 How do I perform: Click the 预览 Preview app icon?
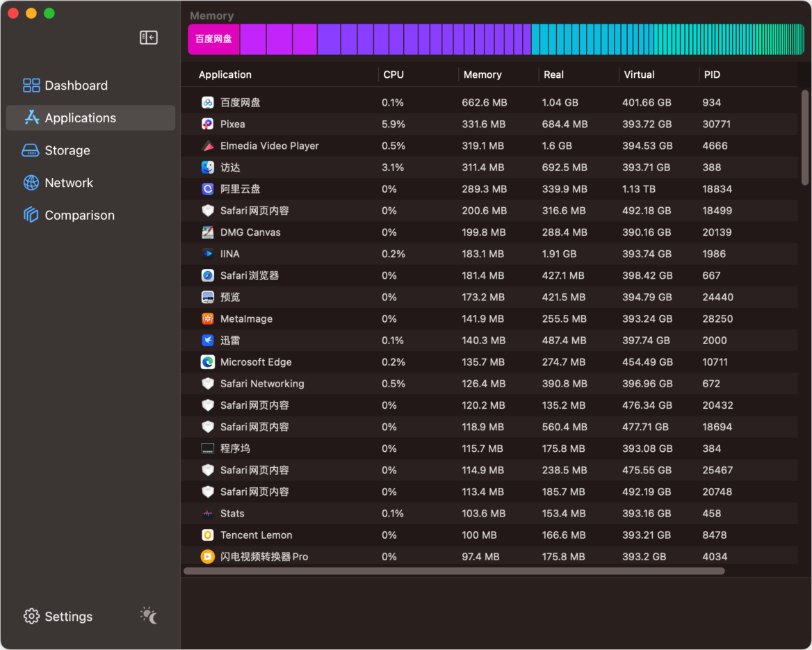click(x=208, y=298)
